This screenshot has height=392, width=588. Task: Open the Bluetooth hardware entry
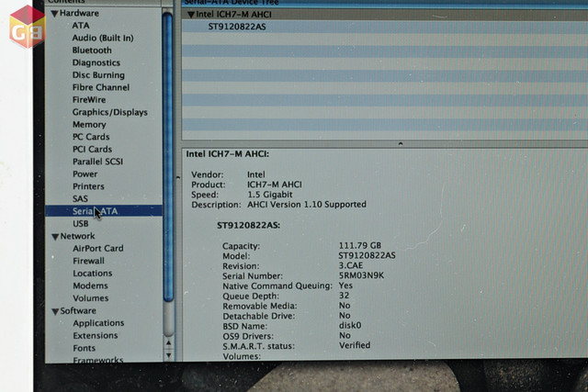pyautogui.click(x=92, y=50)
